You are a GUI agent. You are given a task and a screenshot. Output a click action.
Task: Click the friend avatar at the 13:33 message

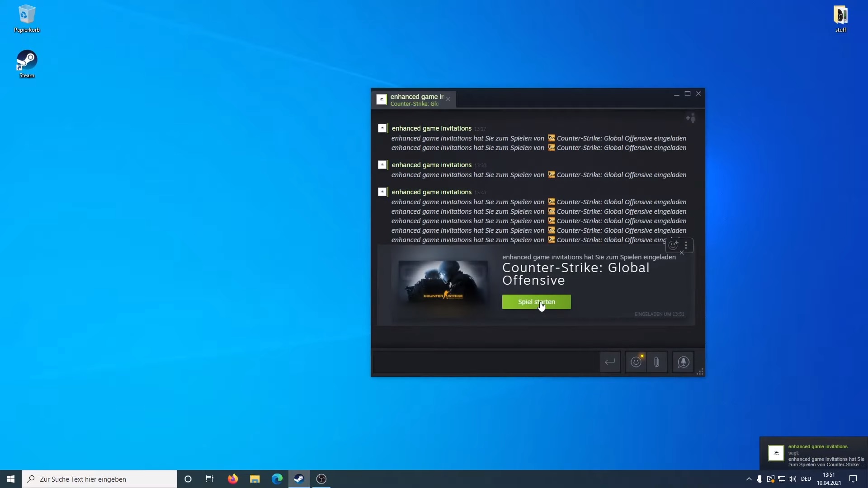382,165
